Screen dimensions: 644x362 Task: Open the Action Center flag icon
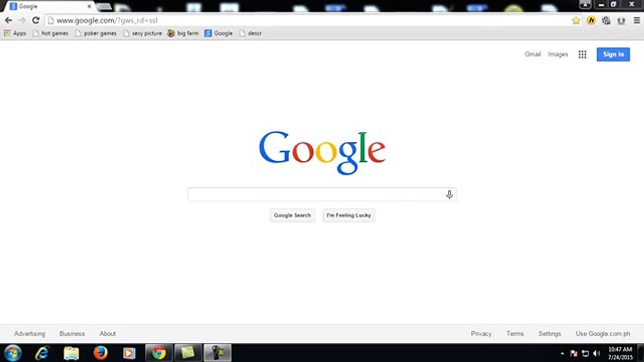click(x=574, y=353)
